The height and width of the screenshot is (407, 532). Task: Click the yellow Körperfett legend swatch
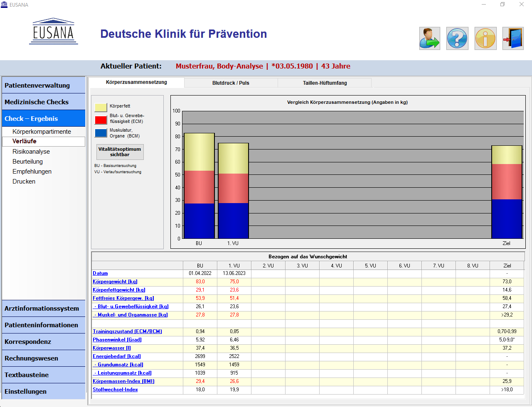click(x=101, y=107)
